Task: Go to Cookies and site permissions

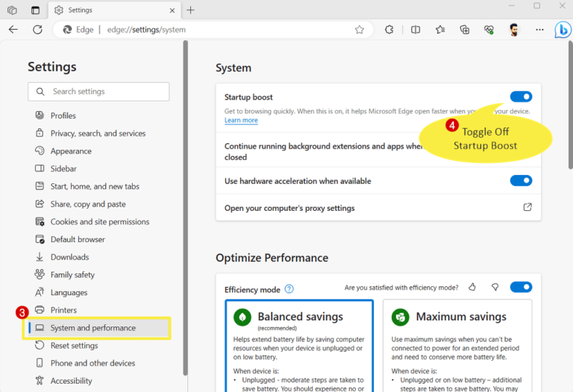Action: tap(99, 222)
